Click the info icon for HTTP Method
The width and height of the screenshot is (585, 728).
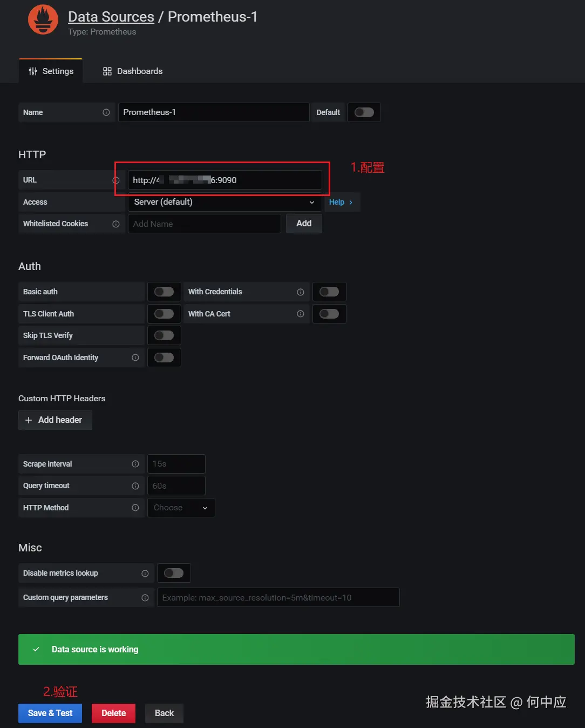click(x=135, y=508)
